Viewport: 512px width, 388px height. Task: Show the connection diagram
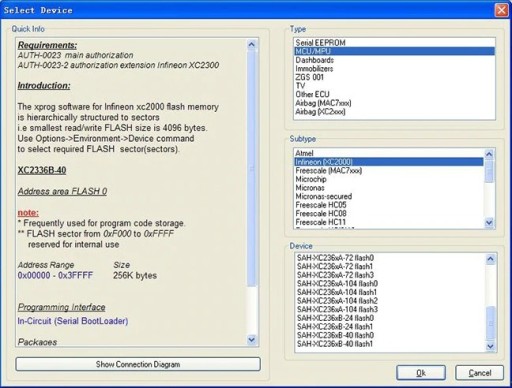pos(138,364)
